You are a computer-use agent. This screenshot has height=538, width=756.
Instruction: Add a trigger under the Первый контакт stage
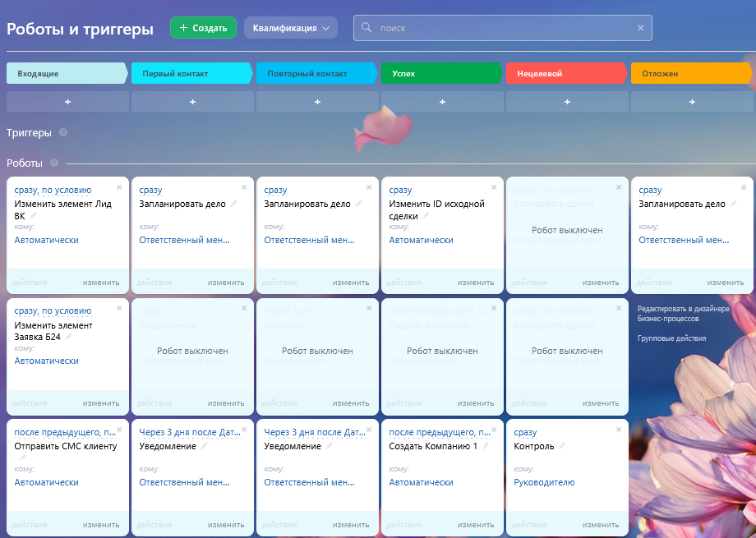pos(192,102)
